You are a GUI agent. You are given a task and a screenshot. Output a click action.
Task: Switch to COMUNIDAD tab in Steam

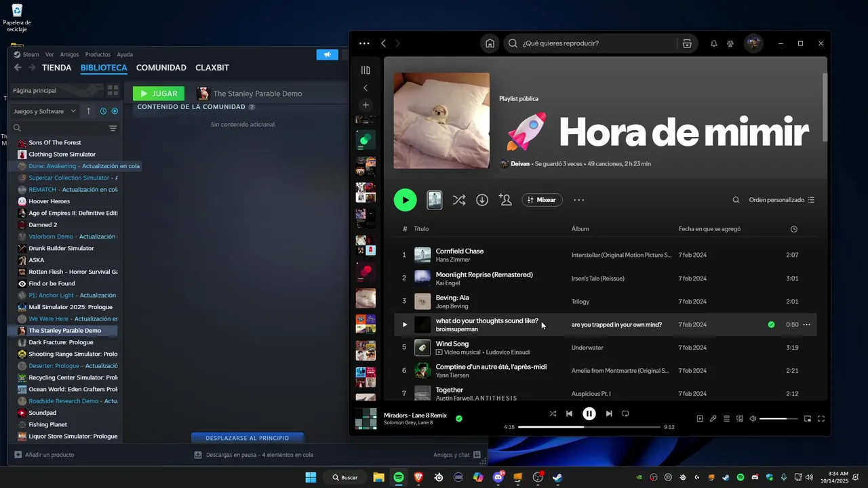[x=161, y=68]
